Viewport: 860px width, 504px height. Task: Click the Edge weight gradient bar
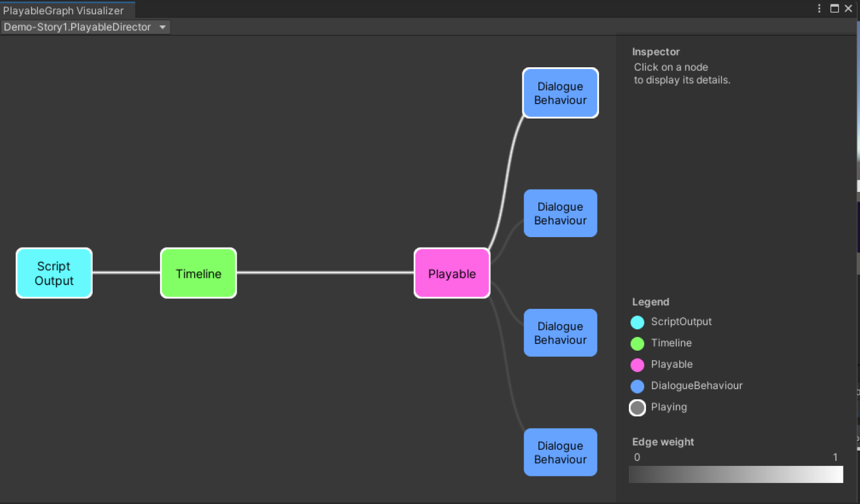(735, 474)
